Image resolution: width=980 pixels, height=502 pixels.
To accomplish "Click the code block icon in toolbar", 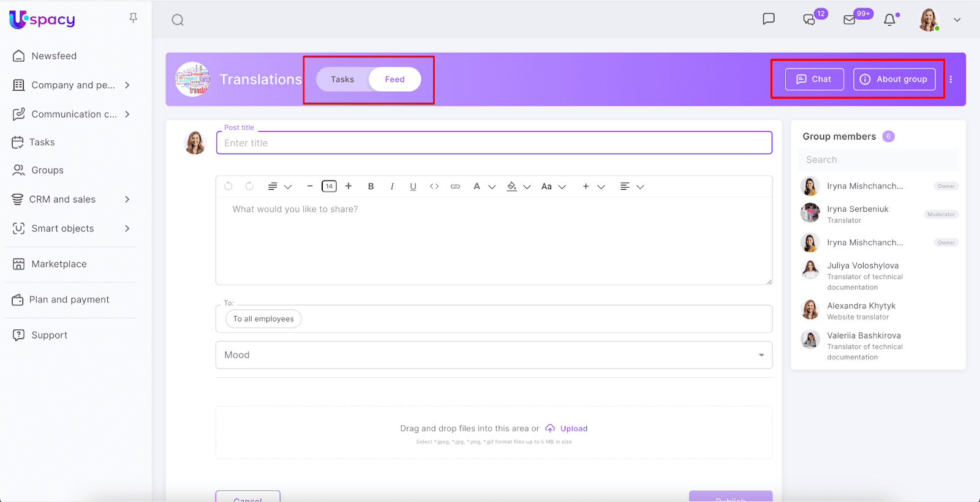I will (x=434, y=187).
